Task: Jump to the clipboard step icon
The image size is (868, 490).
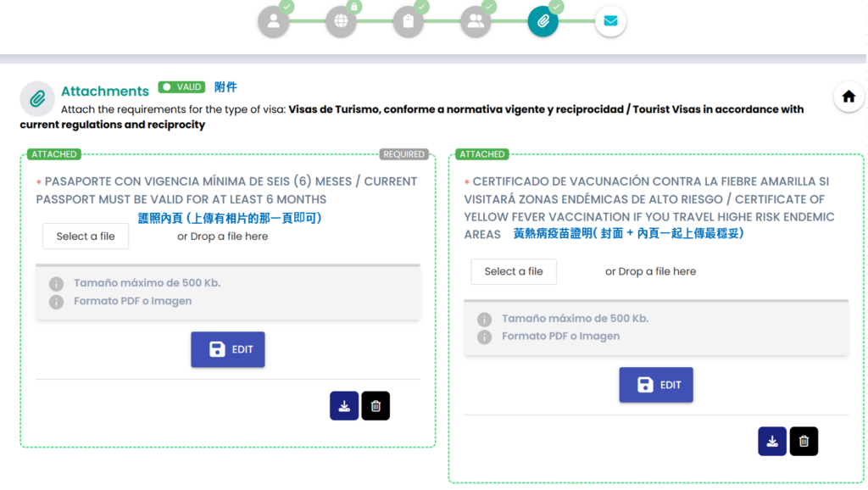Action: click(x=409, y=22)
